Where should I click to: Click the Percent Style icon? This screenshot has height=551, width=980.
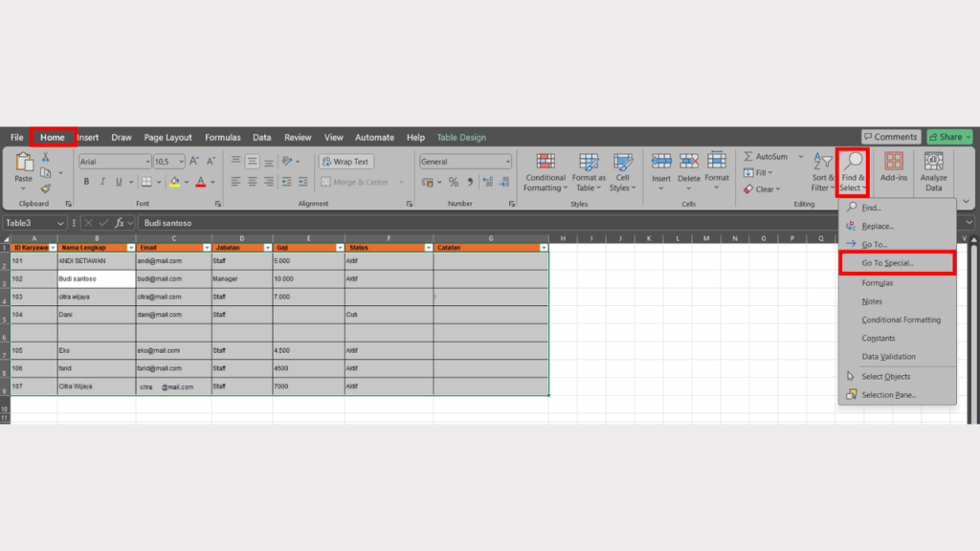point(453,182)
